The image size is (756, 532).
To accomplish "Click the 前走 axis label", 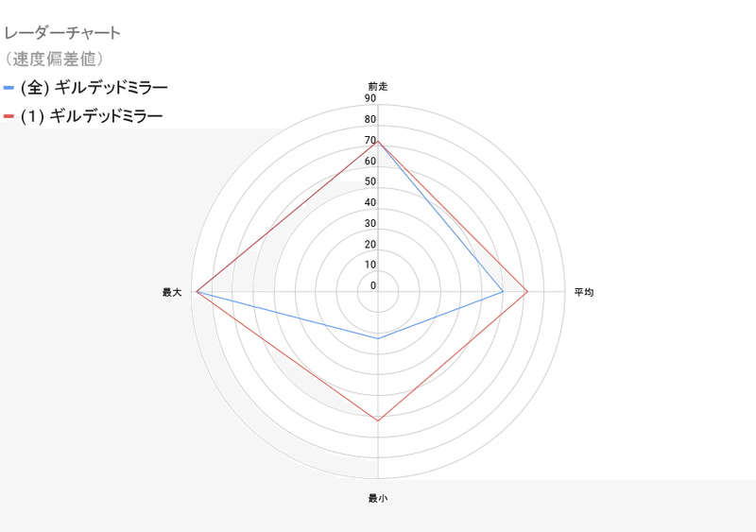I will [x=378, y=86].
